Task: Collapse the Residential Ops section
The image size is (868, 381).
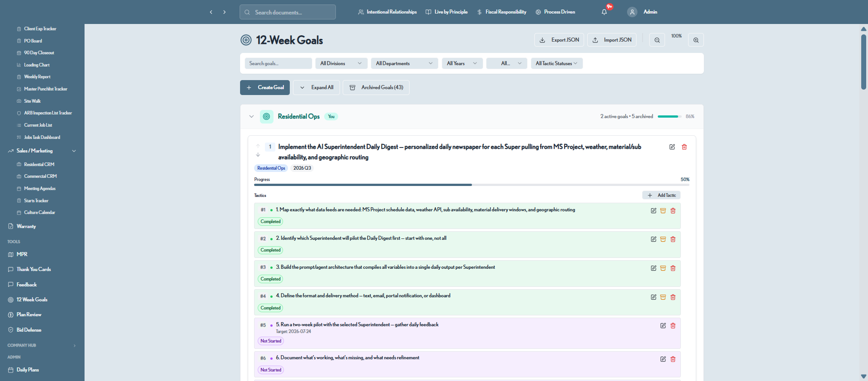Action: click(x=251, y=117)
